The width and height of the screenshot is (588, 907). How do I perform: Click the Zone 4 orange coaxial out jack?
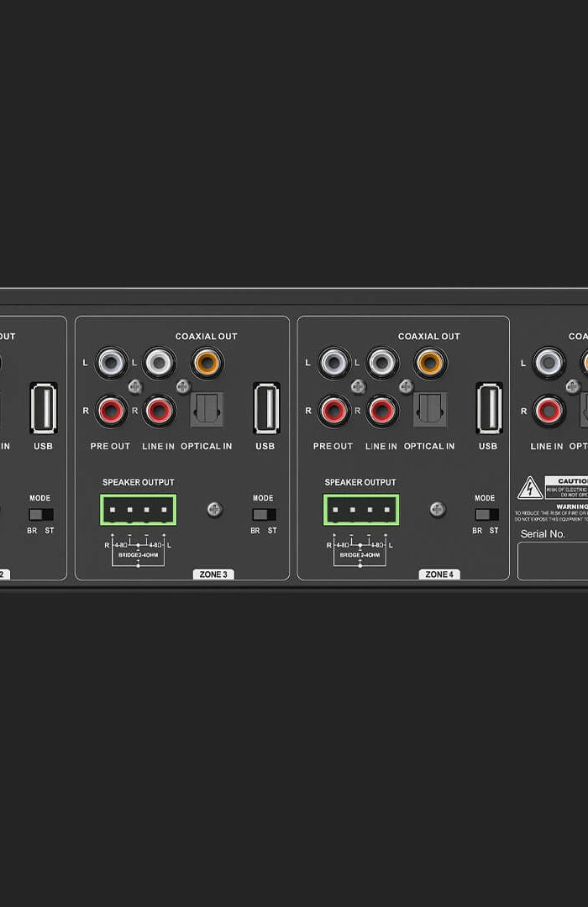point(430,363)
